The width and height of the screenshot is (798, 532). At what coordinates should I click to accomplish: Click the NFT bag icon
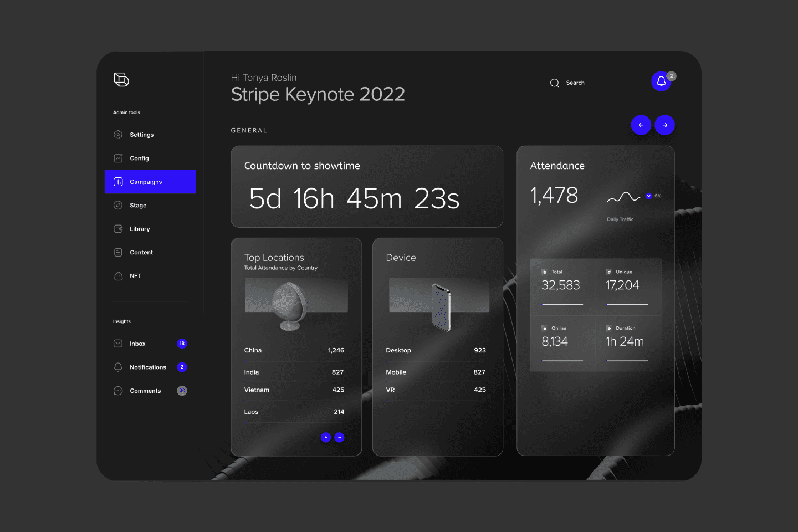point(118,275)
